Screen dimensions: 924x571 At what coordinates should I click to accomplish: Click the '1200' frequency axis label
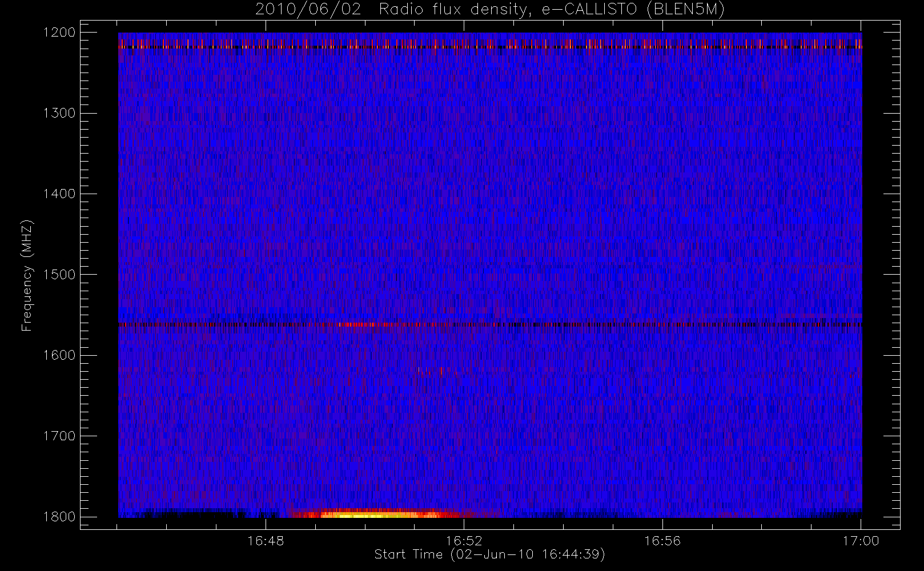[x=59, y=33]
